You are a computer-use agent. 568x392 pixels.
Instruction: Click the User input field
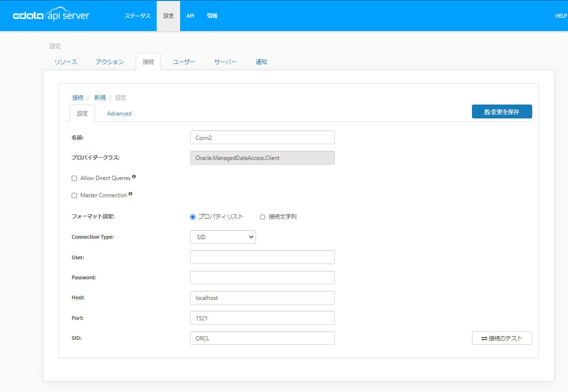[x=262, y=257]
